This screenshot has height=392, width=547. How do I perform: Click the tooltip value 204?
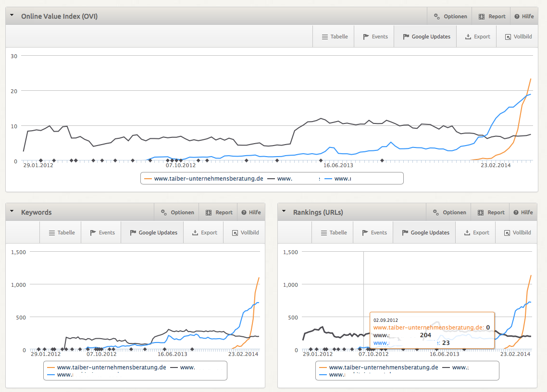[425, 335]
